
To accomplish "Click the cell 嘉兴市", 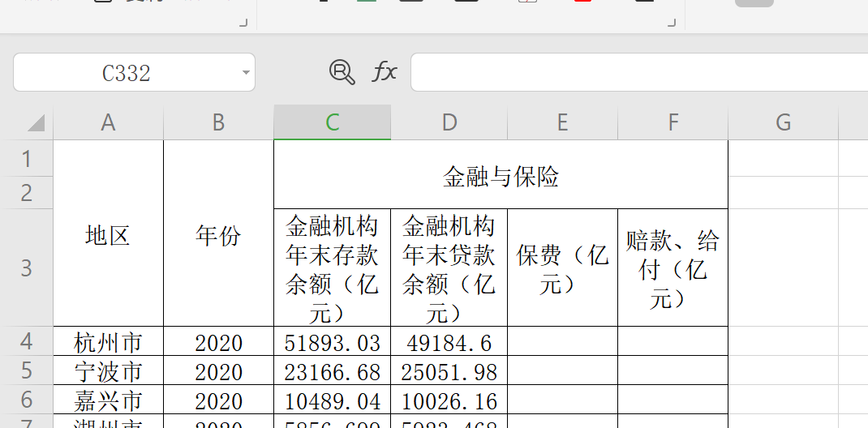I will pyautogui.click(x=109, y=400).
